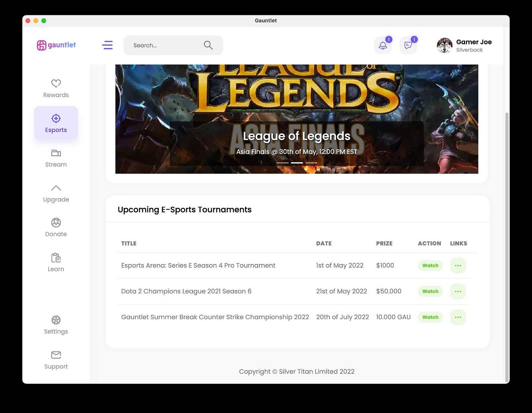
Task: Click the date '1st of May 2022'
Action: pyautogui.click(x=340, y=266)
